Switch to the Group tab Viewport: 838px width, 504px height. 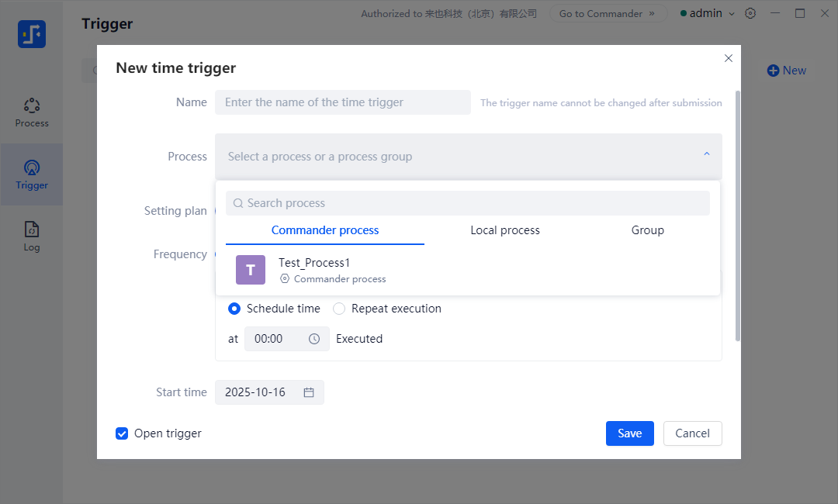[647, 230]
